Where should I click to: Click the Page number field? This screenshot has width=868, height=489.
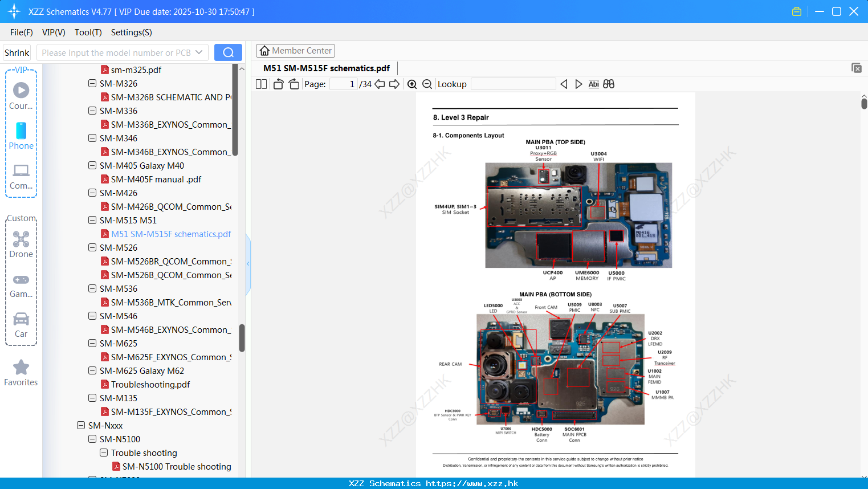[x=343, y=84]
